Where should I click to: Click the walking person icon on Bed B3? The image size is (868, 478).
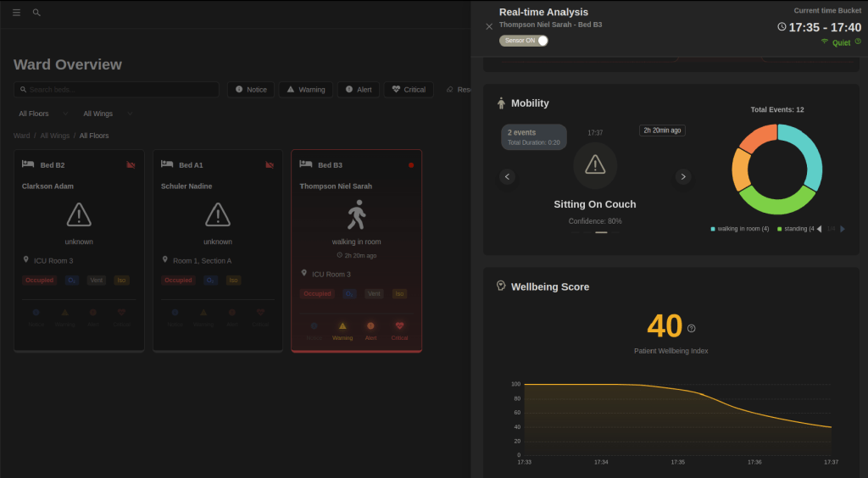point(356,217)
